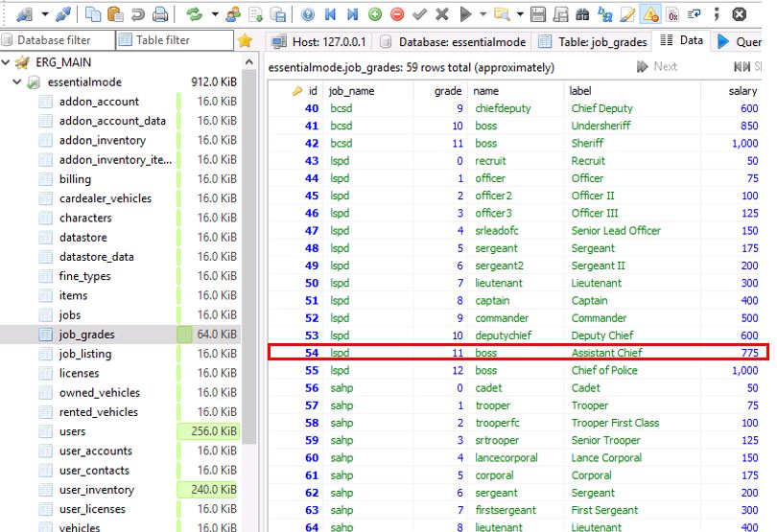The image size is (777, 532).
Task: Switch to the Table: job_grades tab
Action: [593, 41]
